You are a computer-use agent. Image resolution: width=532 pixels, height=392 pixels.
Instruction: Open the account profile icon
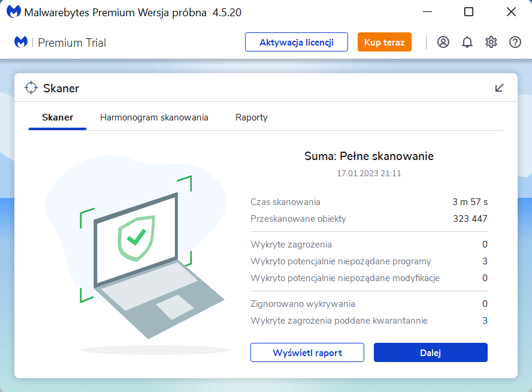click(x=443, y=42)
